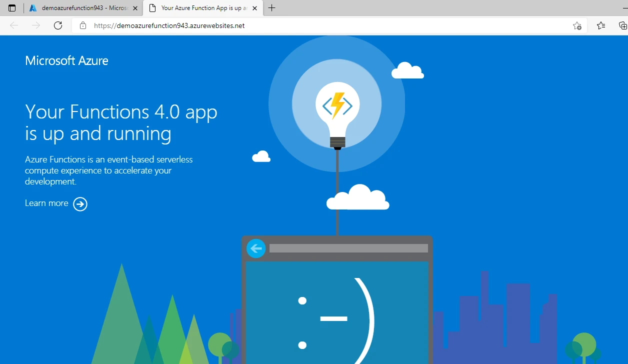The height and width of the screenshot is (364, 628).
Task: Close the Your Azure Function App tab
Action: pos(254,8)
